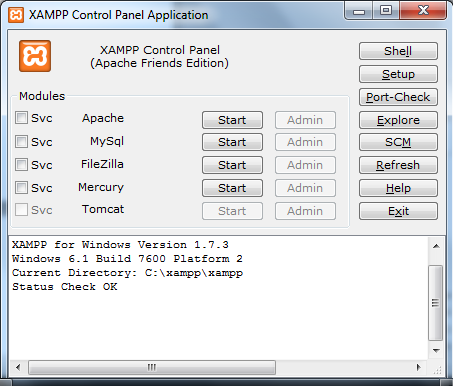Click log line 'XAMPP for Windows Version 1.7.3'

coord(120,245)
